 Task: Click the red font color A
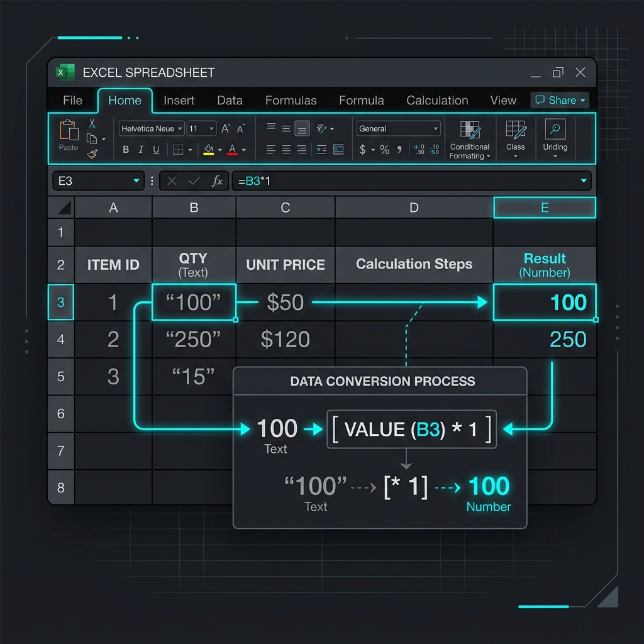(233, 150)
